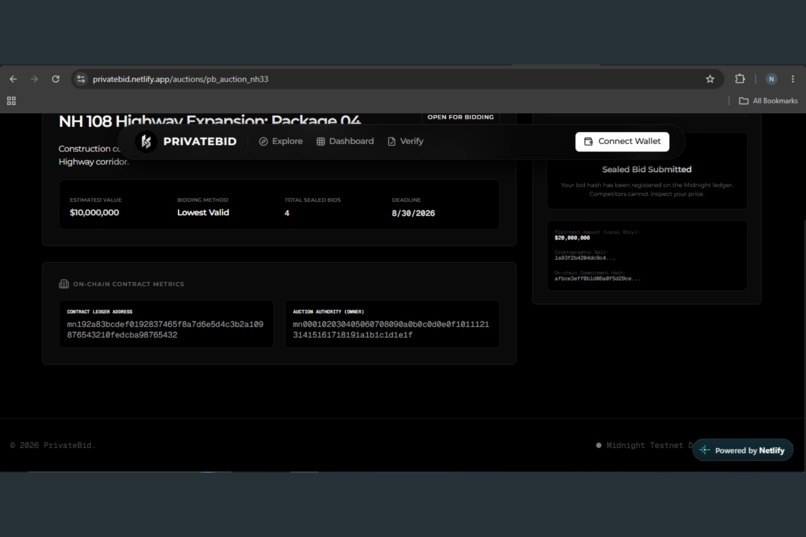This screenshot has height=537, width=806.
Task: Click the ON-CHAIN CONTRACT METRICS heading
Action: click(x=129, y=284)
